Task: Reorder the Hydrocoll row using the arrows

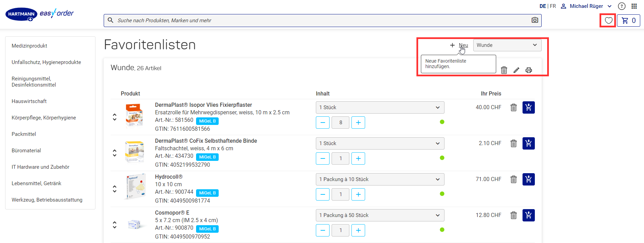Action: (x=115, y=189)
